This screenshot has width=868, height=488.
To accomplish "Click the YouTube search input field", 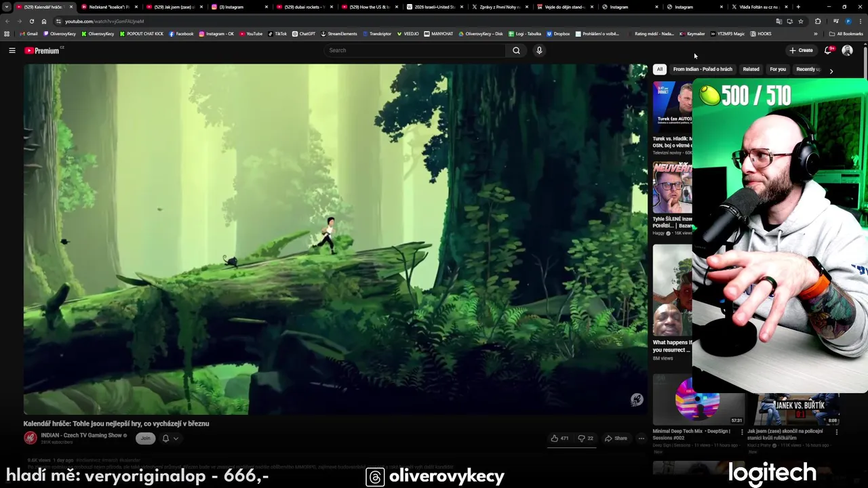I will [x=415, y=50].
